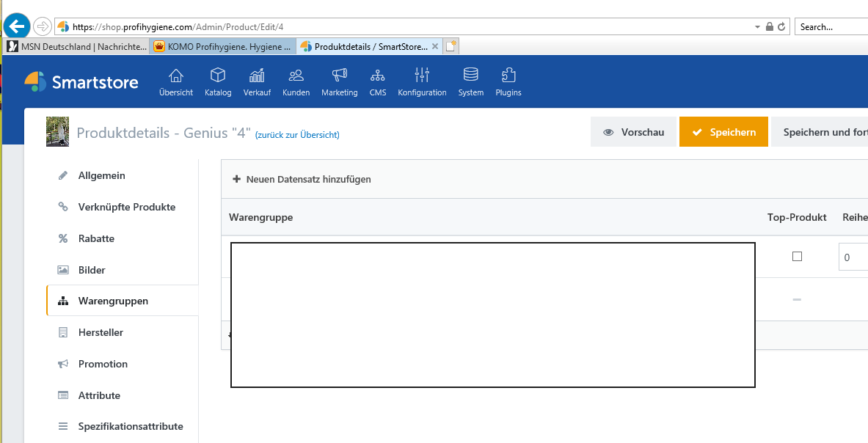The height and width of the screenshot is (443, 868).
Task: Open the address bar autocomplete dropdown arrow
Action: (757, 26)
